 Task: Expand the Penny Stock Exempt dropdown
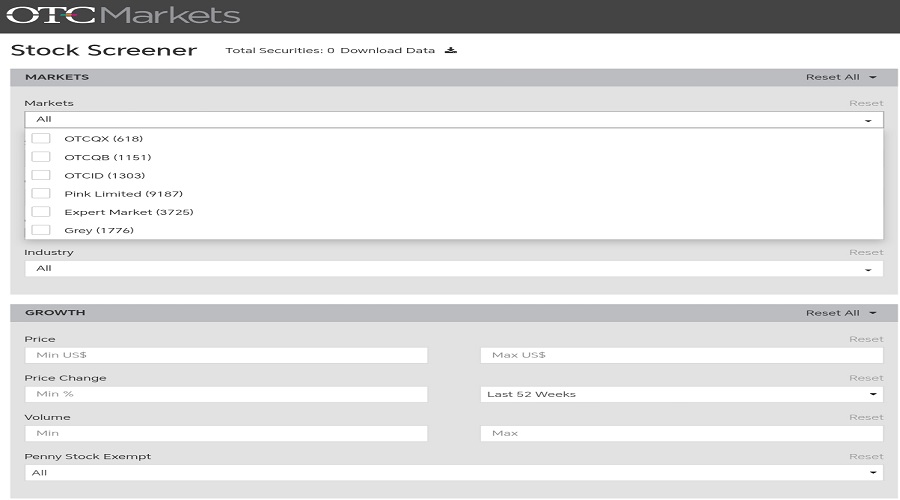453,472
